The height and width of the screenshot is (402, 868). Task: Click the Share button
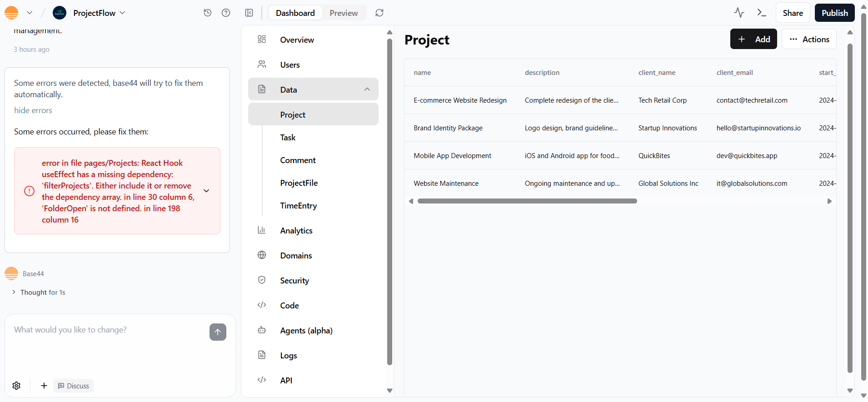click(793, 13)
